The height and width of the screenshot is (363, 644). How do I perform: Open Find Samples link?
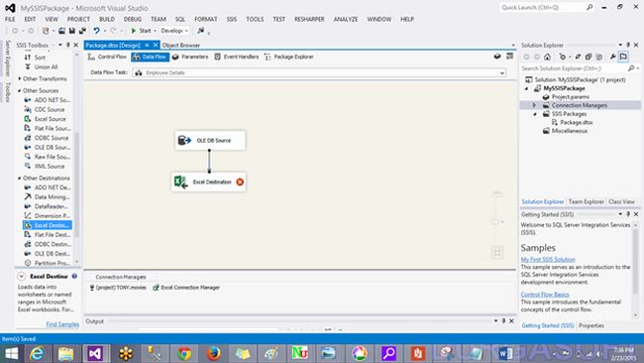62,324
